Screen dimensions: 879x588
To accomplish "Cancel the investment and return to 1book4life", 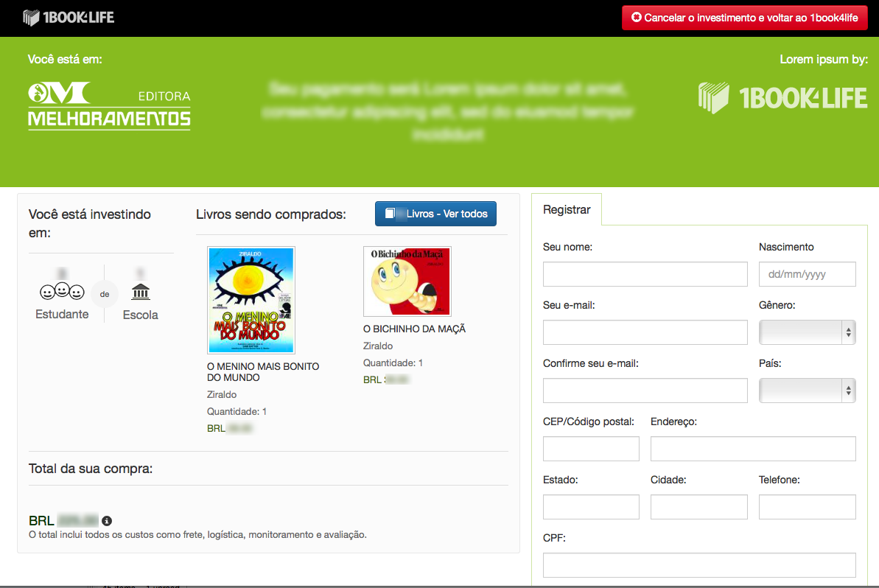I will [744, 18].
